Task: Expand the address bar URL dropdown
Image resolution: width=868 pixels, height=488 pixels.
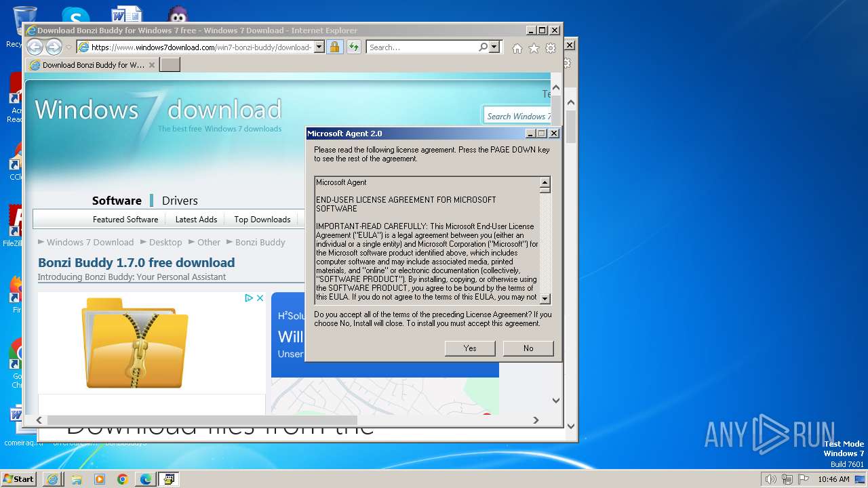Action: [x=319, y=47]
